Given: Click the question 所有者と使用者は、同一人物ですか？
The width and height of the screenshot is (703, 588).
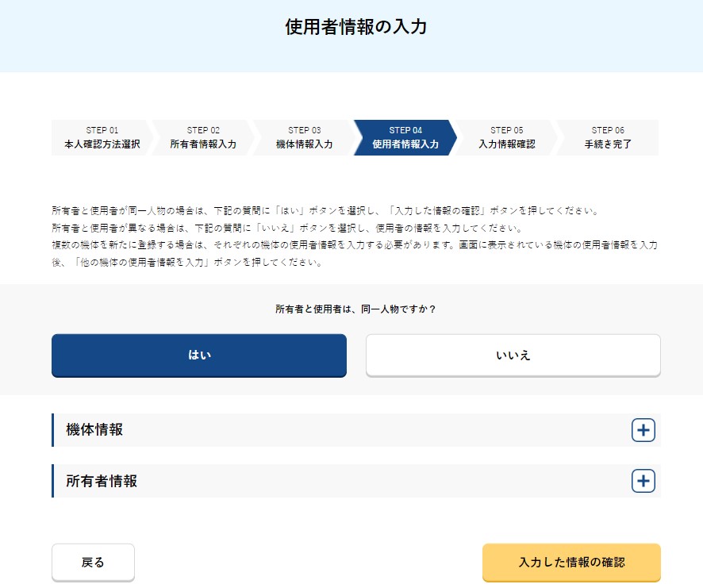Looking at the screenshot, I should click(x=356, y=309).
